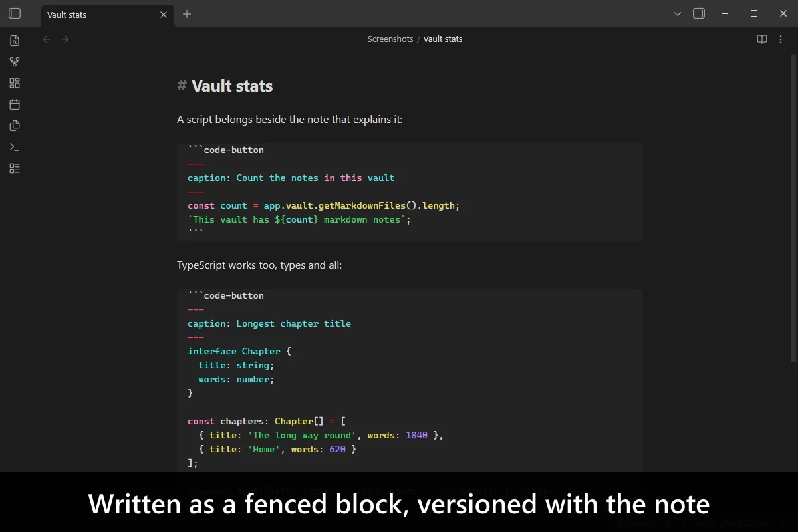798x532 pixels.
Task: Toggle the left sidebar panel
Action: pos(15,13)
